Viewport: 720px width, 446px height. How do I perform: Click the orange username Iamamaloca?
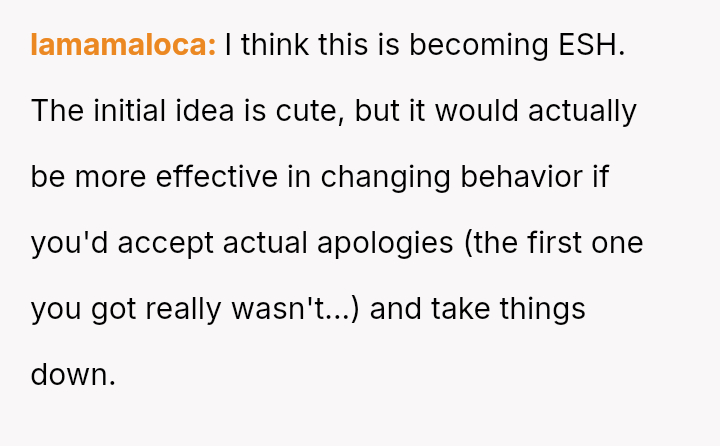123,45
